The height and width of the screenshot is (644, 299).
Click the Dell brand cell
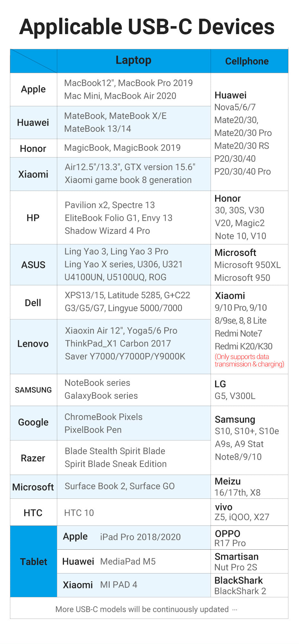tap(33, 303)
